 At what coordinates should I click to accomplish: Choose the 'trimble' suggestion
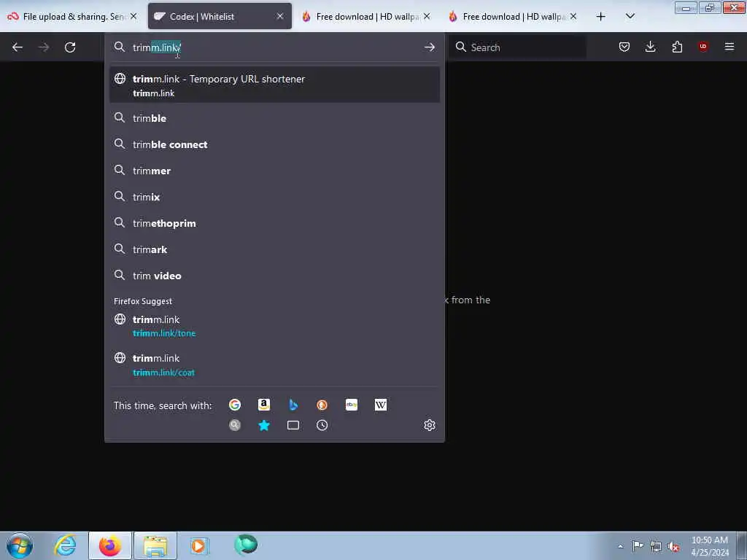(274, 118)
